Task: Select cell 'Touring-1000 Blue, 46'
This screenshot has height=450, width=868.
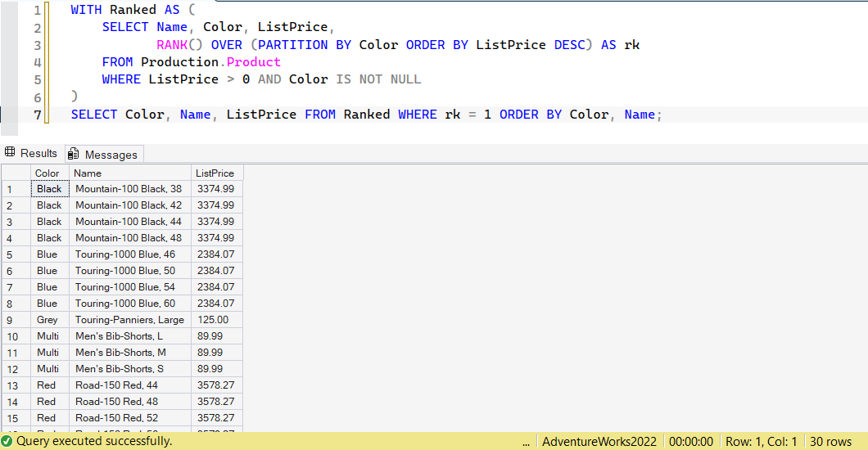Action: (130, 254)
